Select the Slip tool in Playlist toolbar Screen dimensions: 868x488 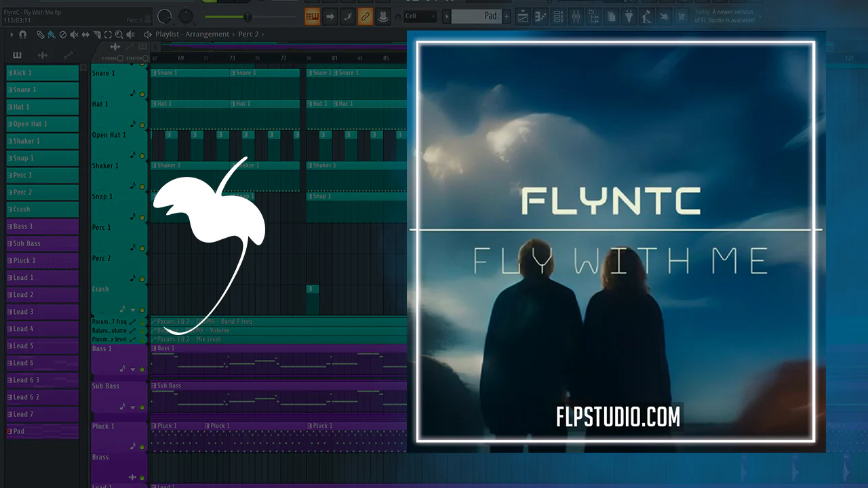coord(86,34)
